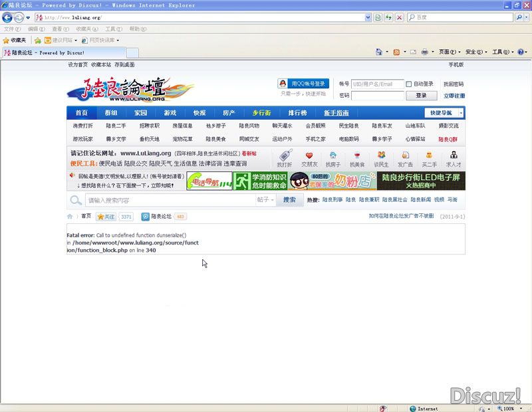Click the forum home icon in breadcrumb

[x=70, y=217]
